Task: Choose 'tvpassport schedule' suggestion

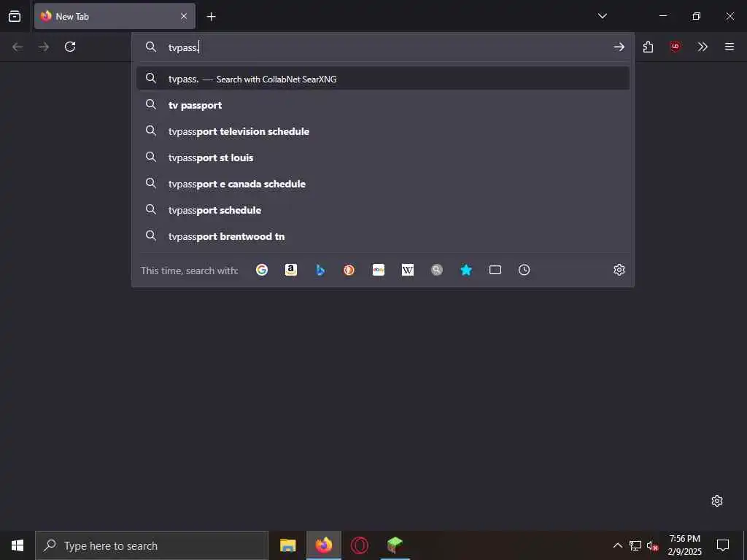Action: coord(382,209)
